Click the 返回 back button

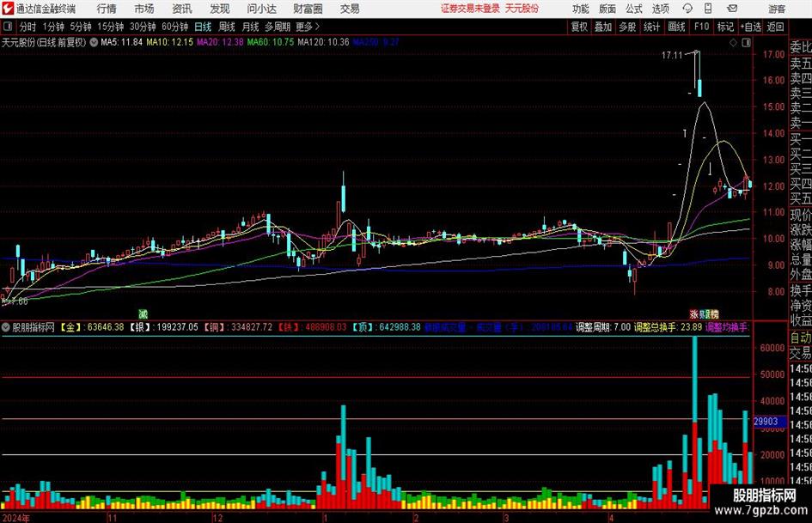pyautogui.click(x=775, y=27)
